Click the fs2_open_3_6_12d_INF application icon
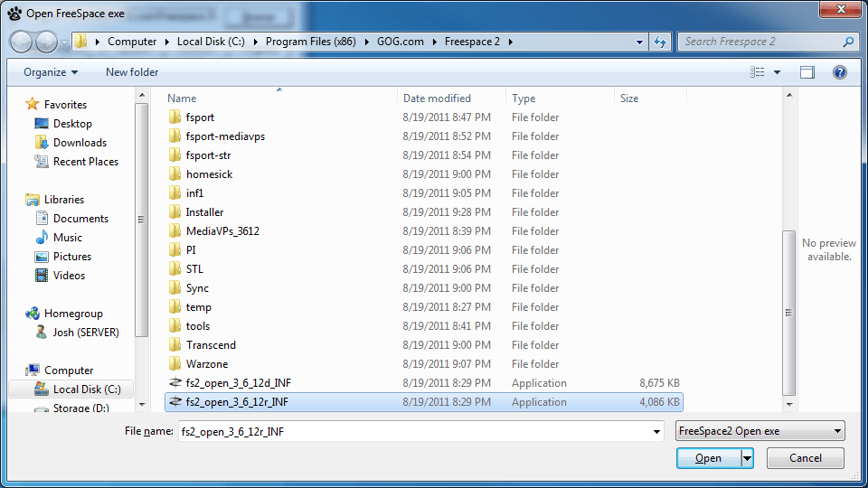The height and width of the screenshot is (488, 868). 175,383
